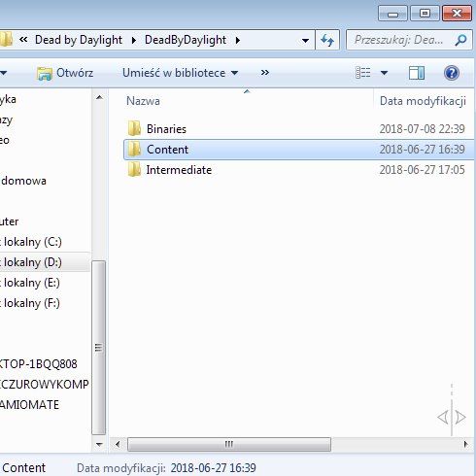Image resolution: width=476 pixels, height=476 pixels.
Task: Click the horizontal scrollbar thumb
Action: [229, 444]
